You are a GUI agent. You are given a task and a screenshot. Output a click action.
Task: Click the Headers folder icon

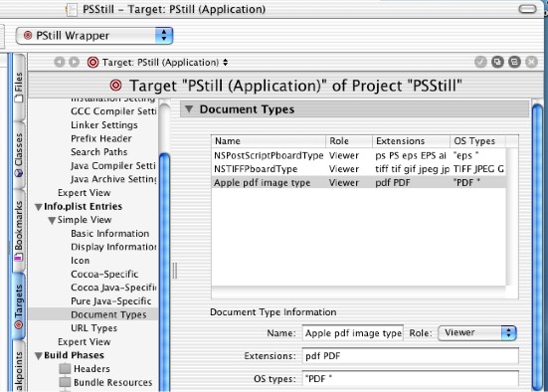pos(65,368)
